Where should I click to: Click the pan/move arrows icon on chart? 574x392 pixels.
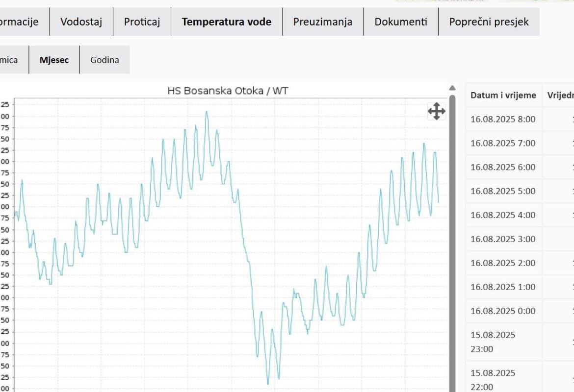coord(436,111)
